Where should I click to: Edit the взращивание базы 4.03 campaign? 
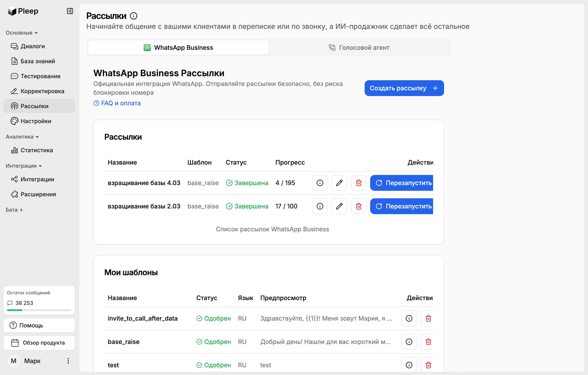pos(339,183)
